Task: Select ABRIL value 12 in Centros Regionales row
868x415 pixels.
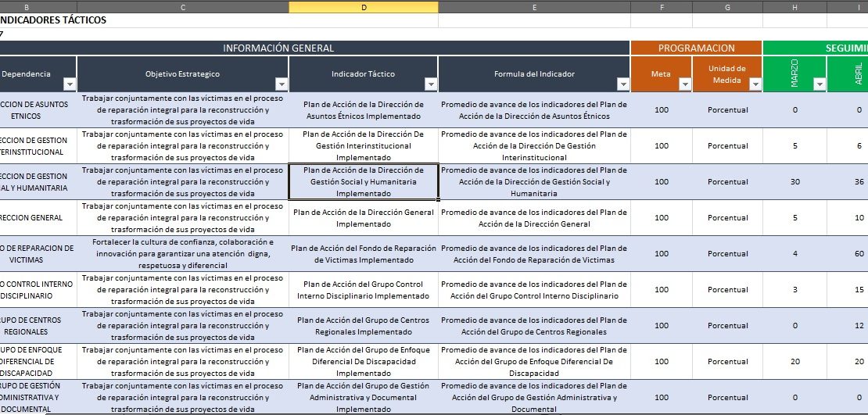Action: (848, 326)
